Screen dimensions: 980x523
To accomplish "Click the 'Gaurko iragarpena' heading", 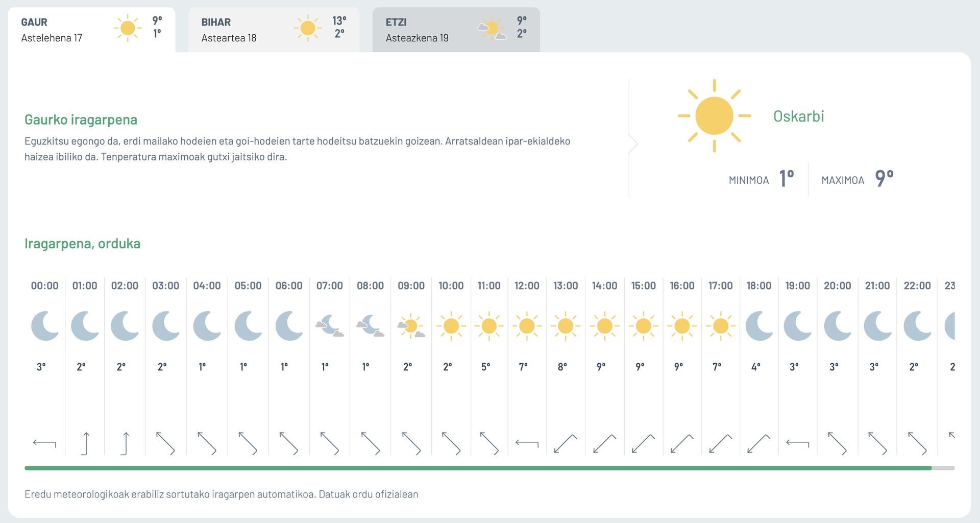I will click(81, 120).
